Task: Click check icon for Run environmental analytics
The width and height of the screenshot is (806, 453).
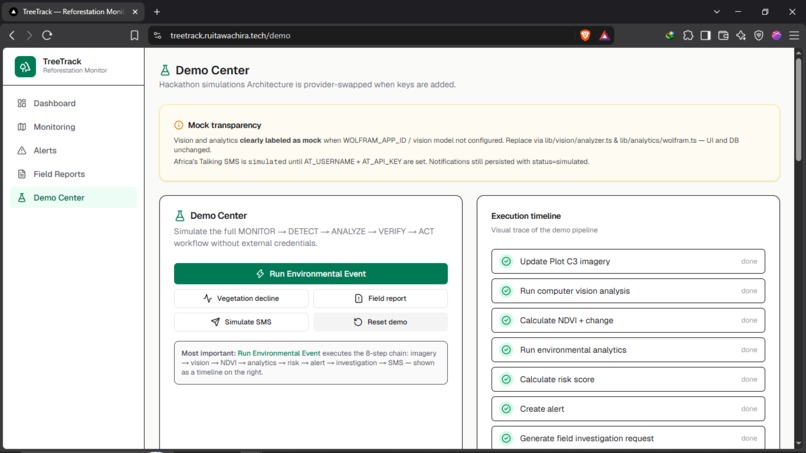Action: [506, 350]
